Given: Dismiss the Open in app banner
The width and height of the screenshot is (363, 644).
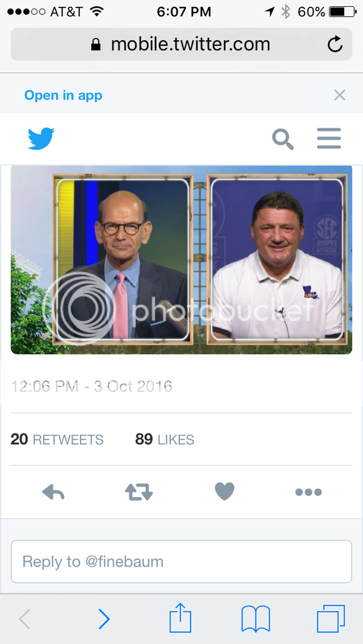Looking at the screenshot, I should pos(340,96).
